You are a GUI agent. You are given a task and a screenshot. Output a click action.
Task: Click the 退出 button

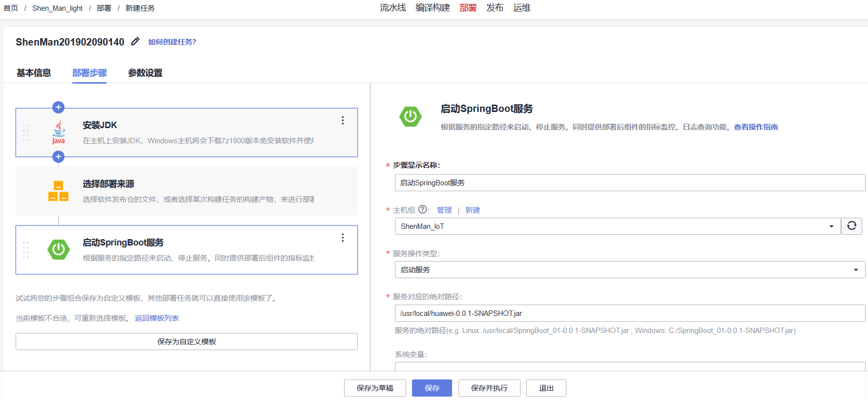[x=546, y=388]
